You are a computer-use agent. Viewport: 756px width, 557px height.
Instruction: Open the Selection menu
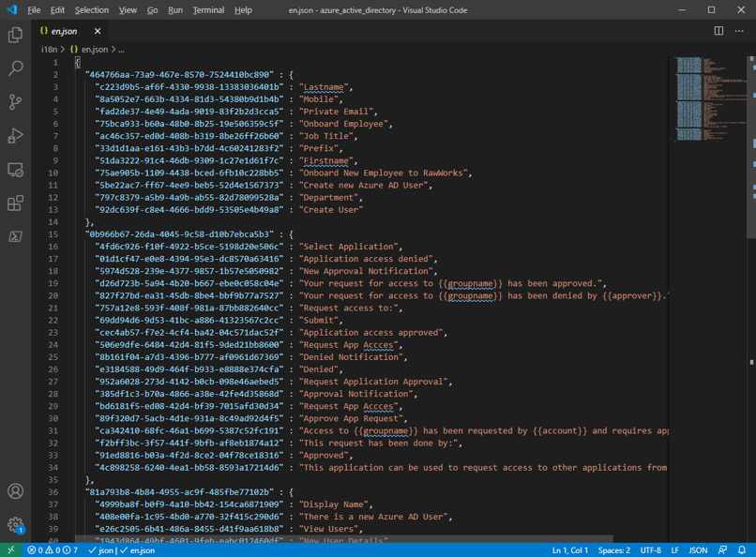coord(92,10)
